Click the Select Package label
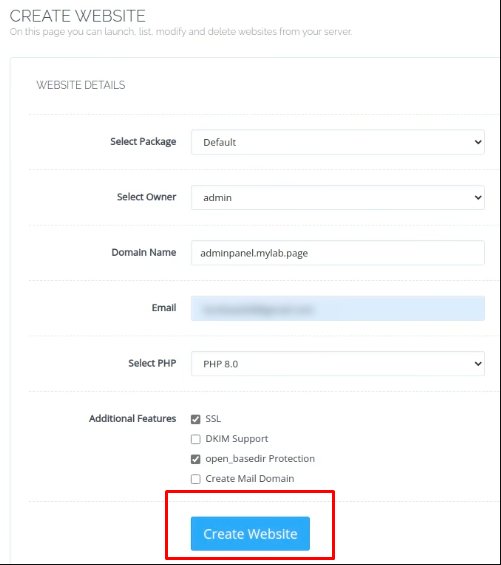This screenshot has height=565, width=501. 143,142
